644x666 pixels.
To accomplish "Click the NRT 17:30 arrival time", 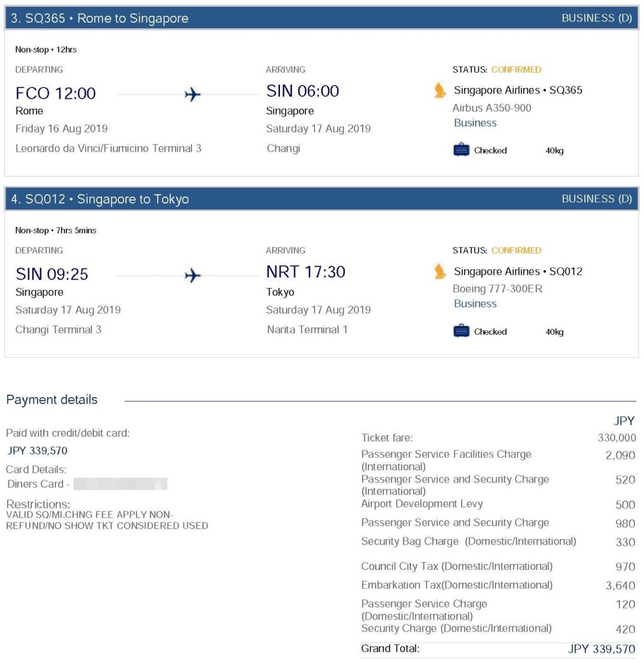I will (x=306, y=272).
